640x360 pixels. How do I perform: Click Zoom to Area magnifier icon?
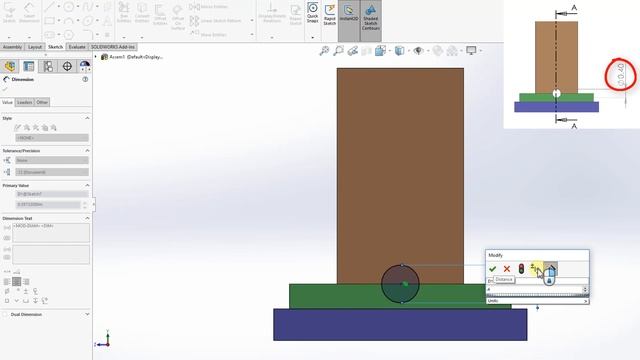tap(338, 51)
